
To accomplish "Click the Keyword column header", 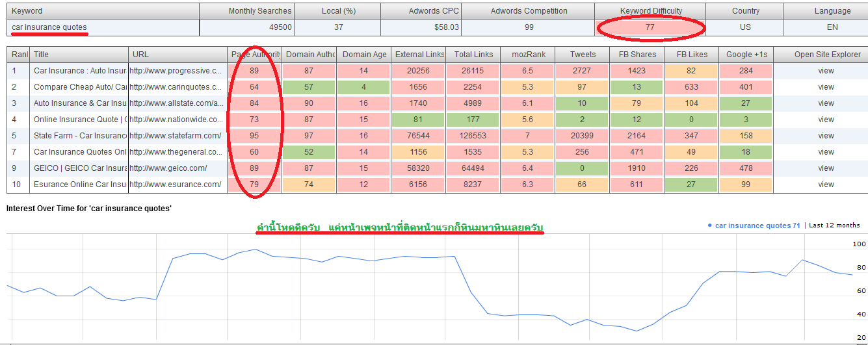I will click(x=103, y=11).
